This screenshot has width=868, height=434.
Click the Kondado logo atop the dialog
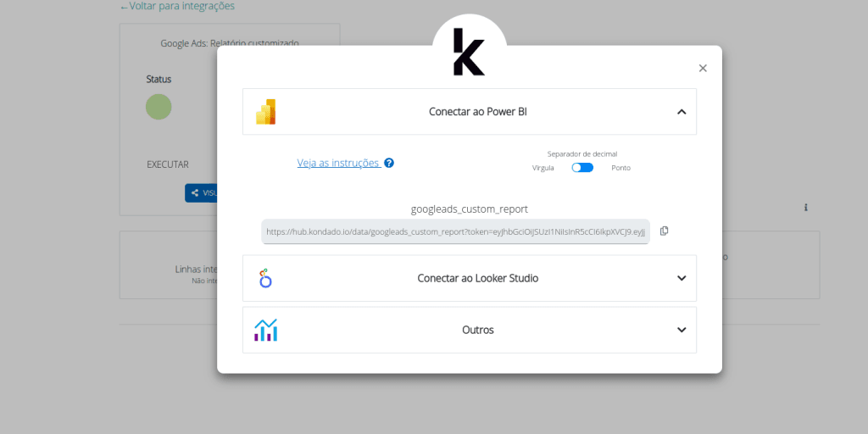click(x=469, y=53)
